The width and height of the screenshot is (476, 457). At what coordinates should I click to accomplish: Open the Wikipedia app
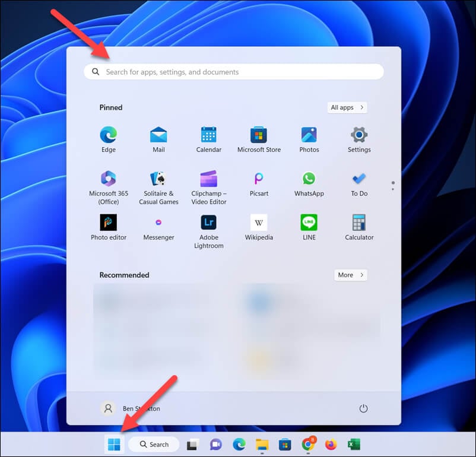[x=259, y=227]
